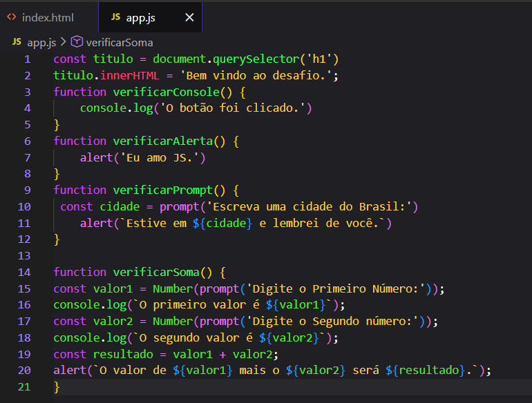The width and height of the screenshot is (532, 403).
Task: Click line number 21 in the gutter
Action: click(x=25, y=387)
